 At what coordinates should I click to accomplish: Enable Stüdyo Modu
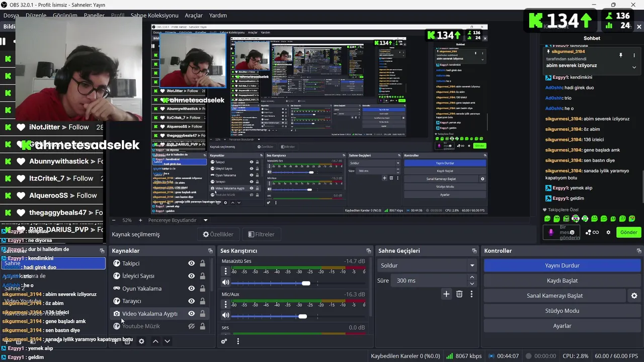tap(562, 311)
